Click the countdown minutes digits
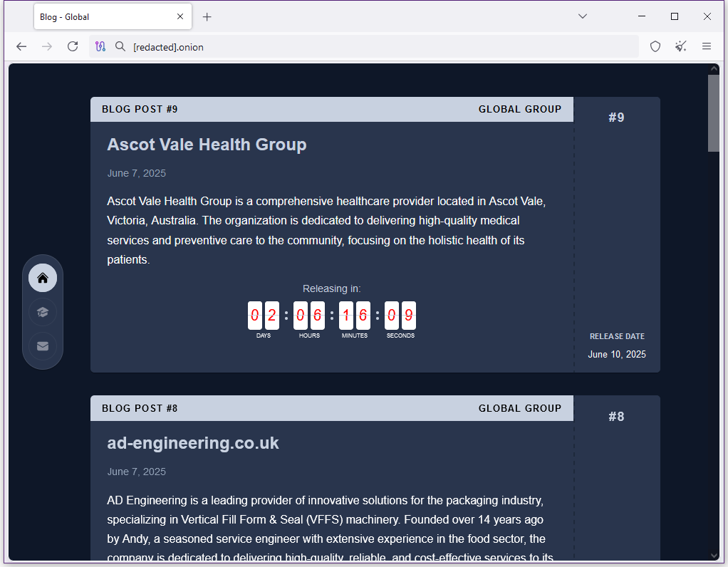This screenshot has width=728, height=567. 355,316
